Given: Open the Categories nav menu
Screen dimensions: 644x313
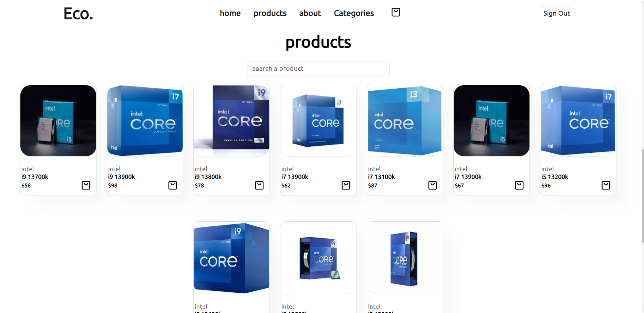Looking at the screenshot, I should tap(354, 13).
